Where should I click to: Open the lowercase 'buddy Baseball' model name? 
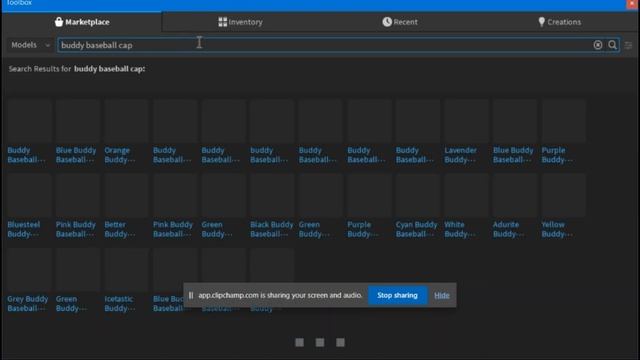[269, 155]
